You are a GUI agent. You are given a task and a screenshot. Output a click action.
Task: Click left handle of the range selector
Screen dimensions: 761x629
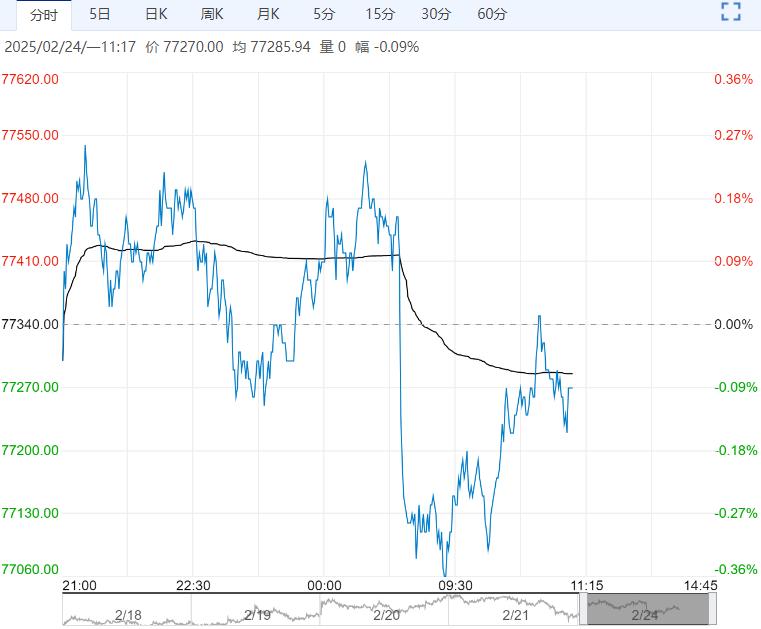click(x=583, y=609)
